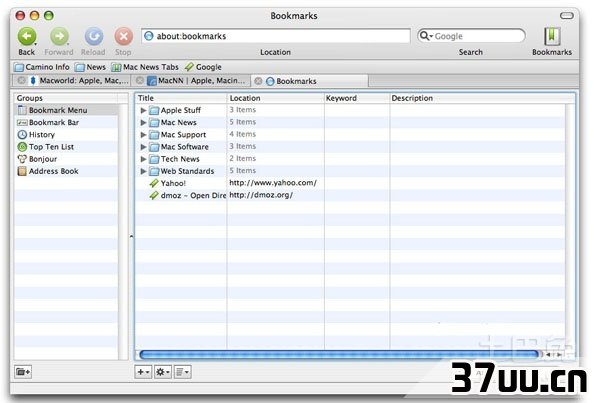Click the horizontal scrollbar thumb

tap(339, 355)
